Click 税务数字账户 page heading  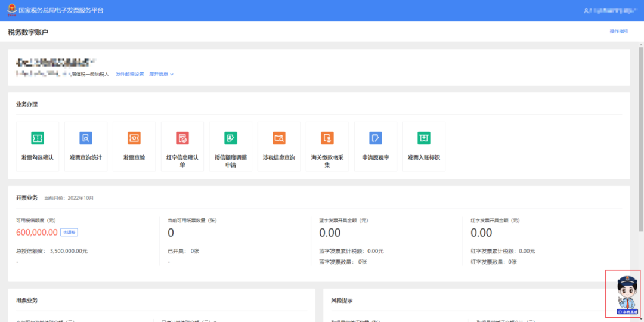click(x=28, y=32)
